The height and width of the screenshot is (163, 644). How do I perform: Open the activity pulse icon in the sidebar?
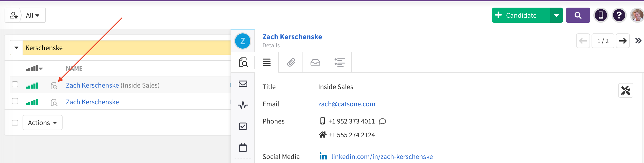[243, 105]
